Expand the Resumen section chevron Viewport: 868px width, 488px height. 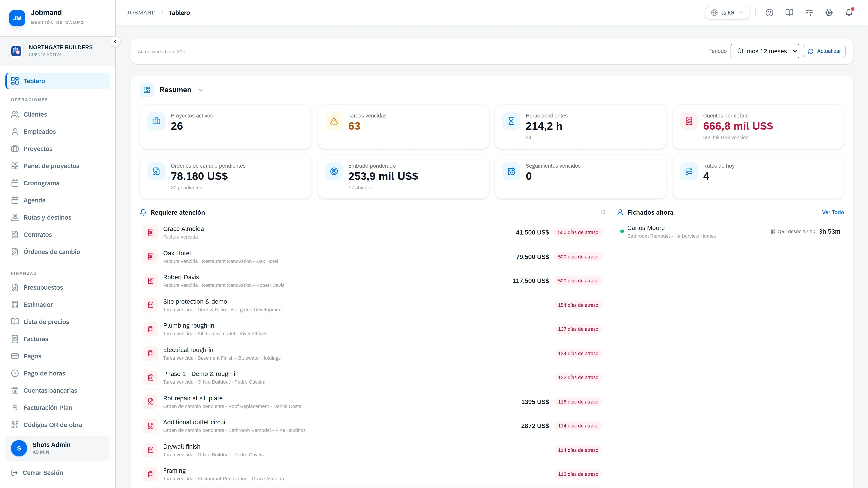tap(201, 90)
